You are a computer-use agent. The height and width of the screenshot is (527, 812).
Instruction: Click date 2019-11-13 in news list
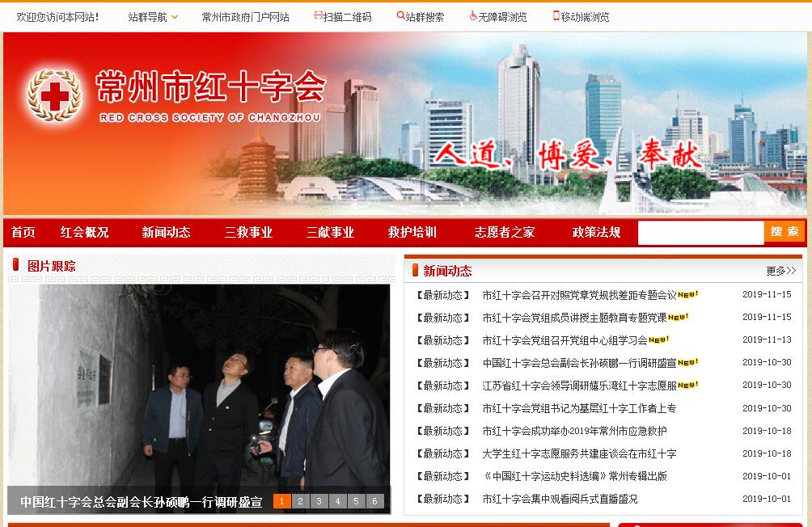[767, 339]
